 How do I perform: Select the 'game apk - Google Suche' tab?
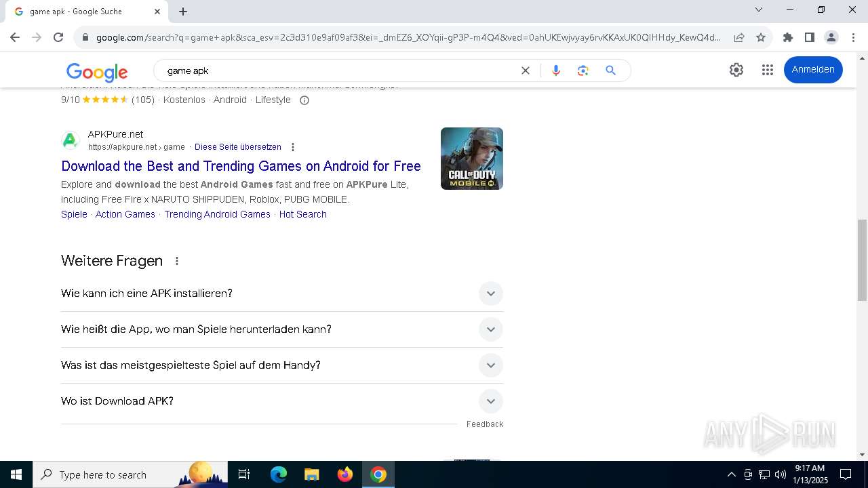tap(86, 12)
